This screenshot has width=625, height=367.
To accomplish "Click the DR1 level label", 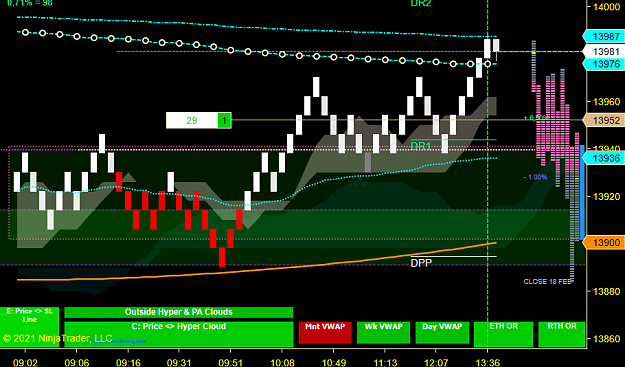I will point(421,146).
